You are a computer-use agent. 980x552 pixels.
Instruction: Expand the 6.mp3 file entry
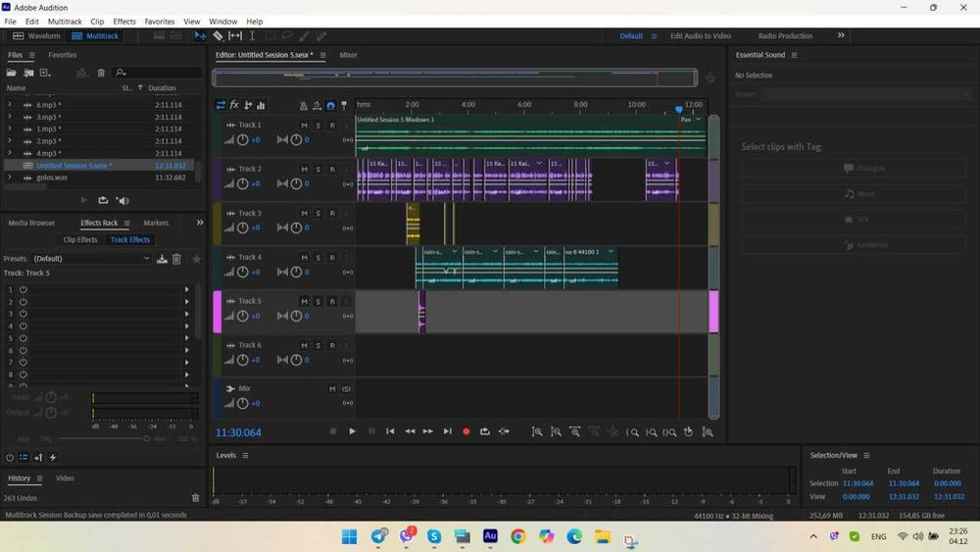[10, 104]
